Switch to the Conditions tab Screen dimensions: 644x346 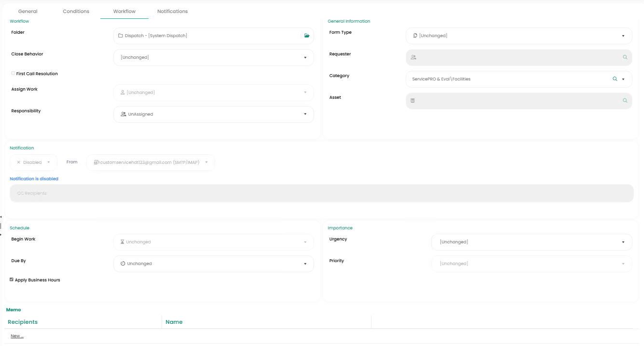coord(76,11)
